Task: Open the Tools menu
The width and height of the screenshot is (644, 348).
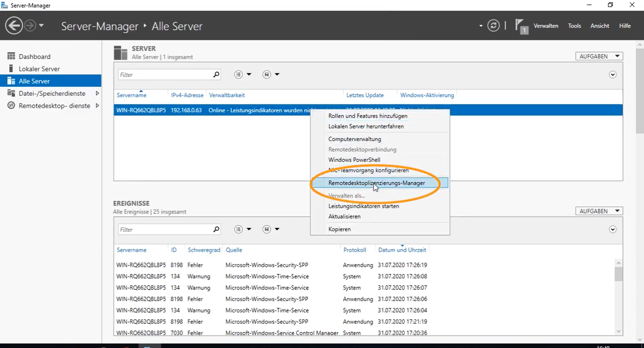Action: 574,26
